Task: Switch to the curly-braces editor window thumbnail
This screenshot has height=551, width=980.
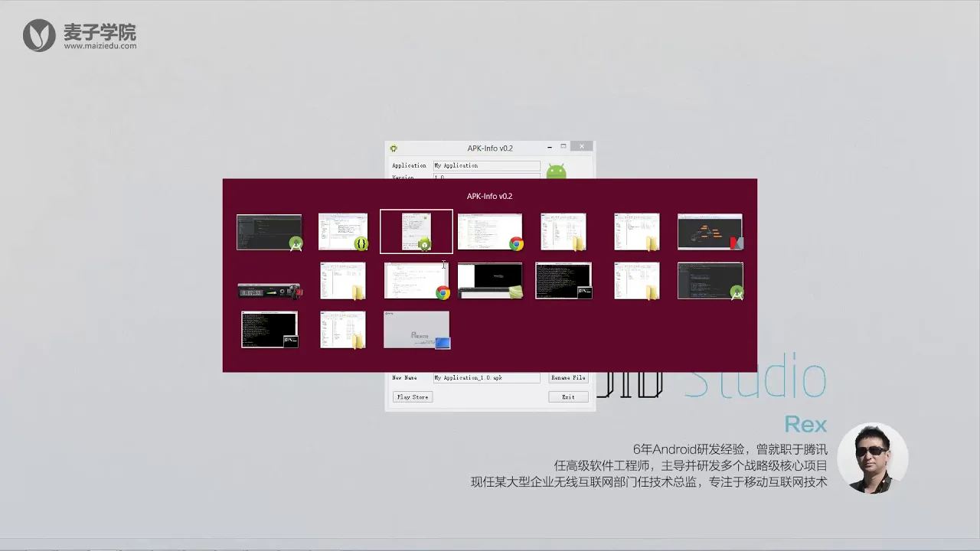Action: tap(343, 232)
